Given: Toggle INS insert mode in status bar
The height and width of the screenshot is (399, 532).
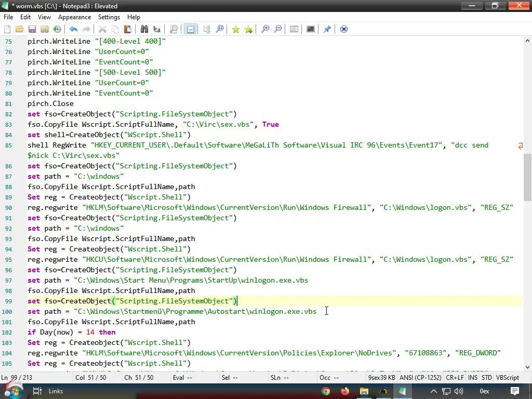Looking at the screenshot, I should point(473,378).
